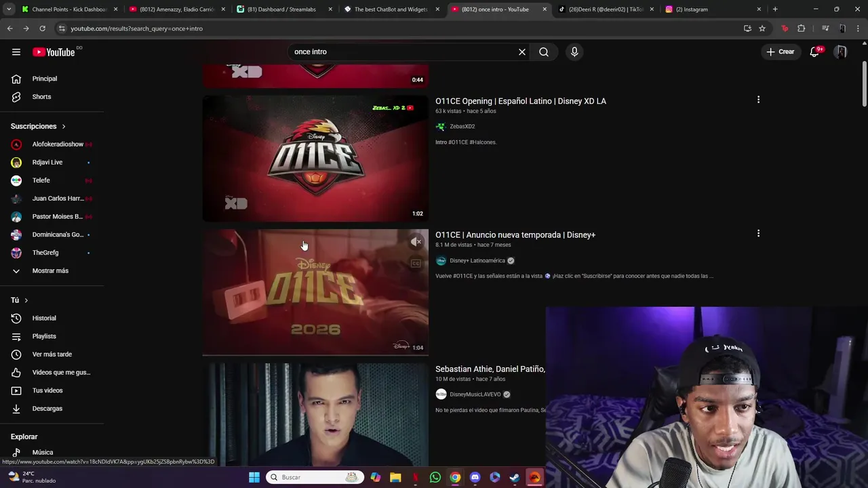Reload the current page
Image resolution: width=868 pixels, height=488 pixels.
click(x=42, y=28)
